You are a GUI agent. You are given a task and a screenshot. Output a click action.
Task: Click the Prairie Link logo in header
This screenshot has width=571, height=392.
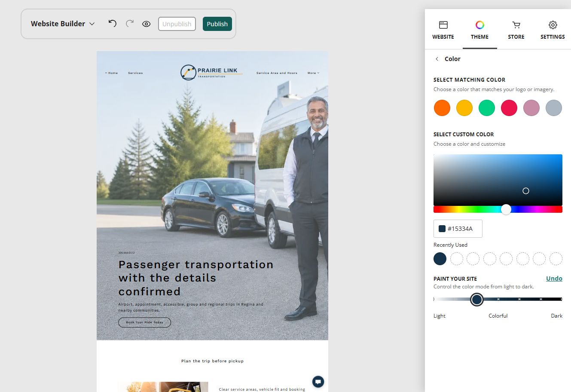(211, 73)
